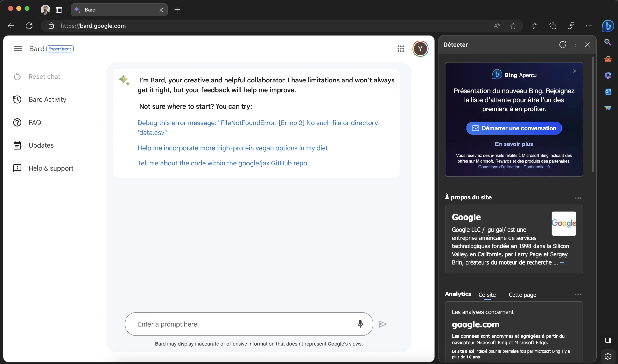
Task: Click Démarrer une conversation button
Action: click(x=514, y=128)
